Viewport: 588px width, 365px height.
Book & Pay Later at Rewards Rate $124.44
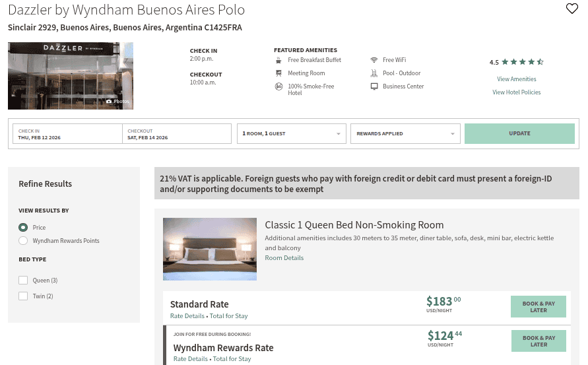click(x=539, y=341)
